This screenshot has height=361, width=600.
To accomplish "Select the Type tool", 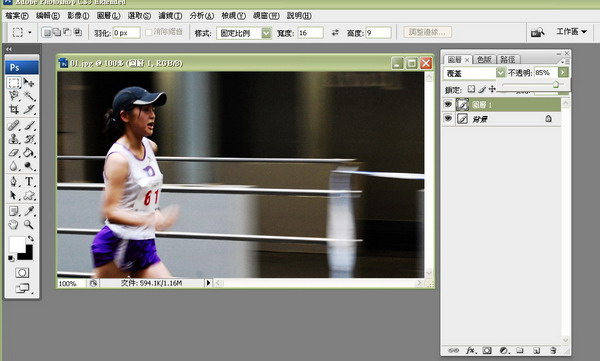I will point(29,181).
